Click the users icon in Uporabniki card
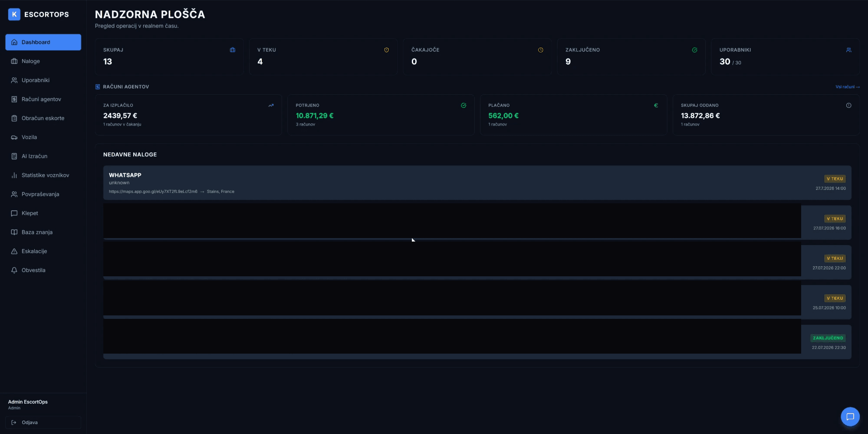The width and height of the screenshot is (868, 434). [x=848, y=50]
